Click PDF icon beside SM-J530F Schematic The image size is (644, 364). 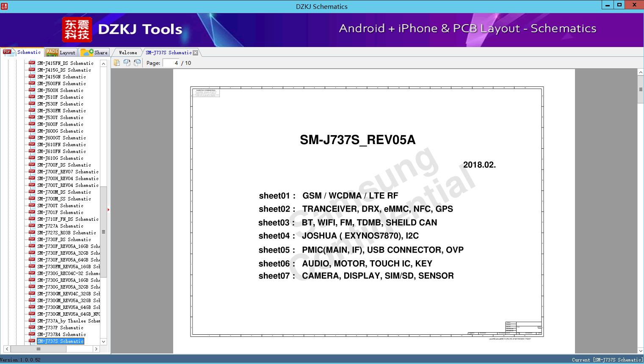click(x=32, y=103)
